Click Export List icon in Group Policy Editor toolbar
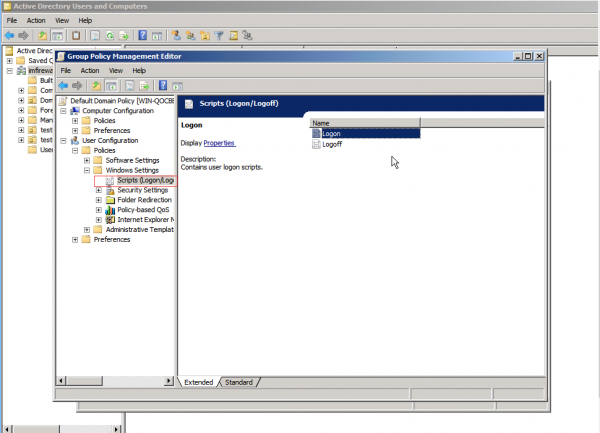Viewport: 600px width, 433px height. pyautogui.click(x=144, y=86)
